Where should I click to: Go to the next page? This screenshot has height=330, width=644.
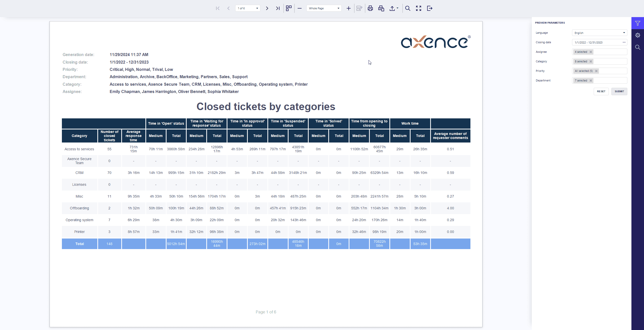(x=267, y=8)
